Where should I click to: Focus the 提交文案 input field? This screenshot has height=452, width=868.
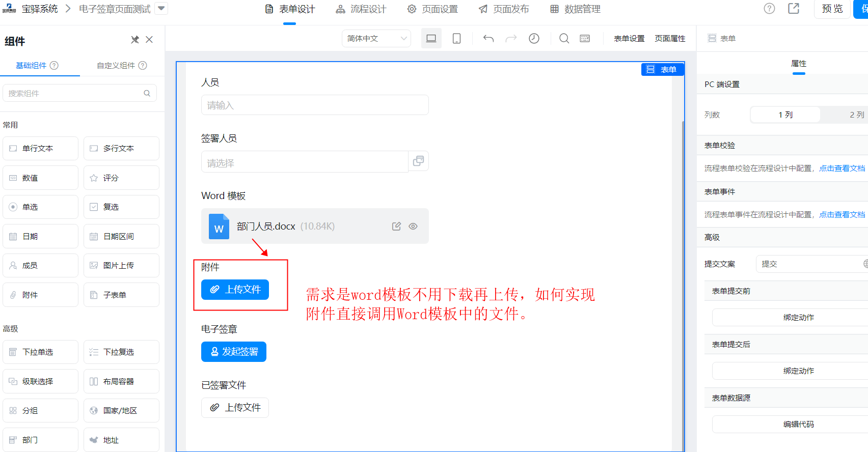point(812,264)
